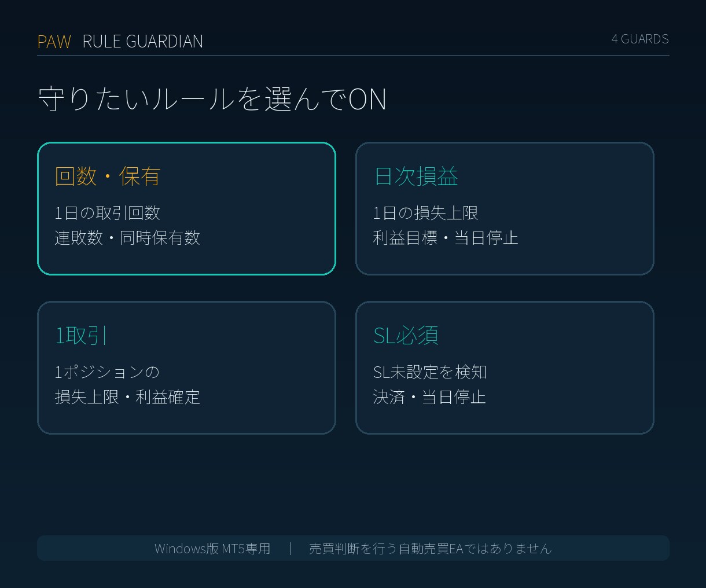Select the 日次損益 rule card
This screenshot has height=588, width=706.
pos(505,208)
